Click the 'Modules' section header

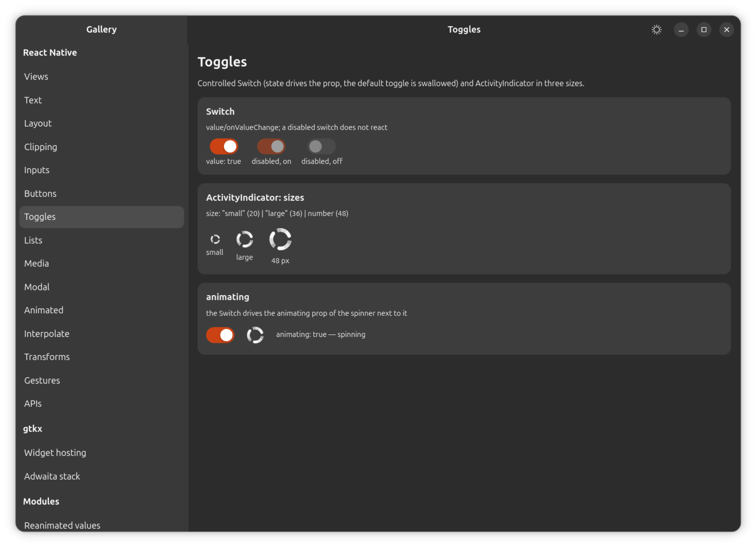click(41, 501)
